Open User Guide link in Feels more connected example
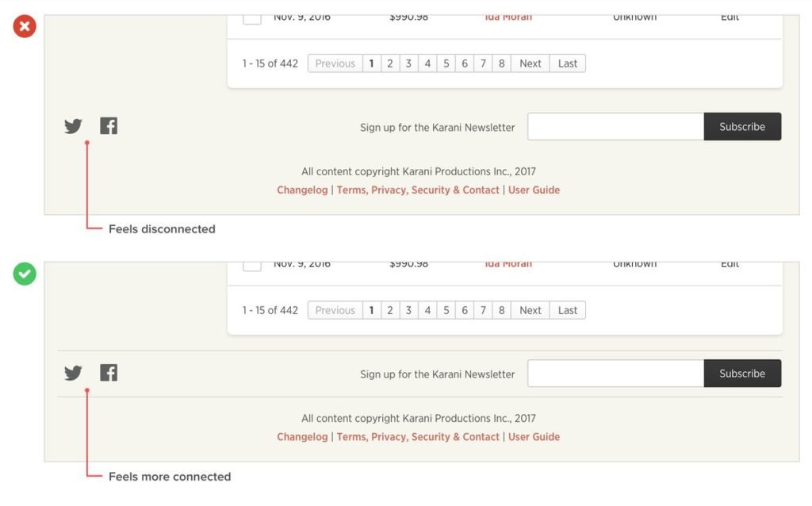Screen dimensions: 812x506 pos(534,437)
